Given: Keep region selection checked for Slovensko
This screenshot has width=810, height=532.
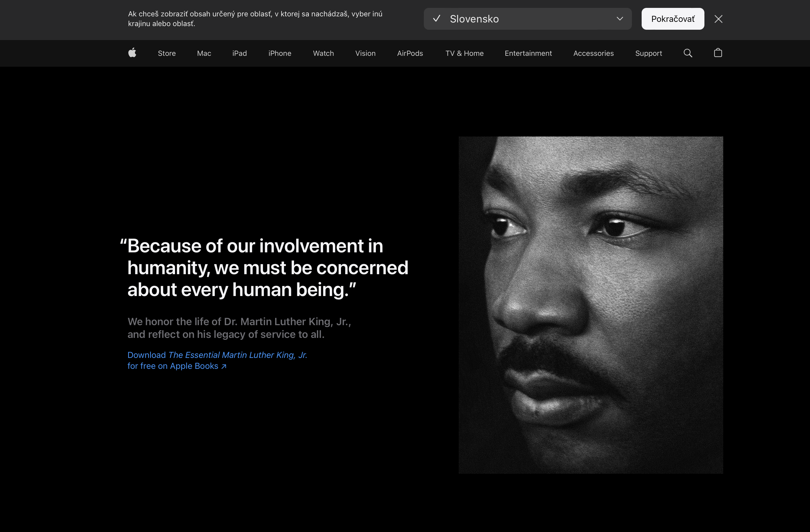Looking at the screenshot, I should pos(437,19).
